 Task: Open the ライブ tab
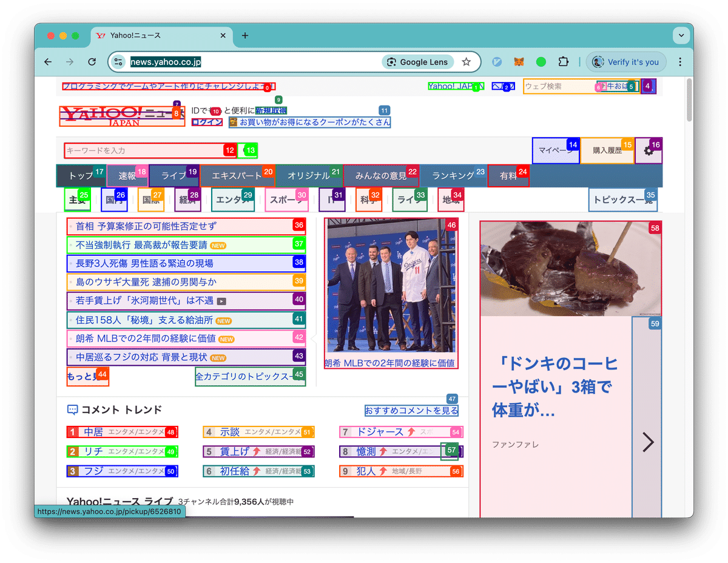click(174, 176)
